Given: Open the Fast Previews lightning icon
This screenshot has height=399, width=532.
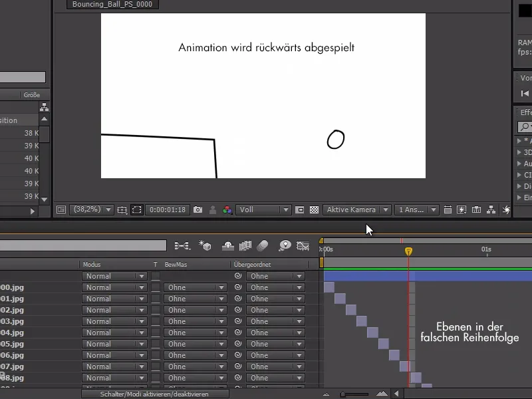Looking at the screenshot, I should point(462,209).
